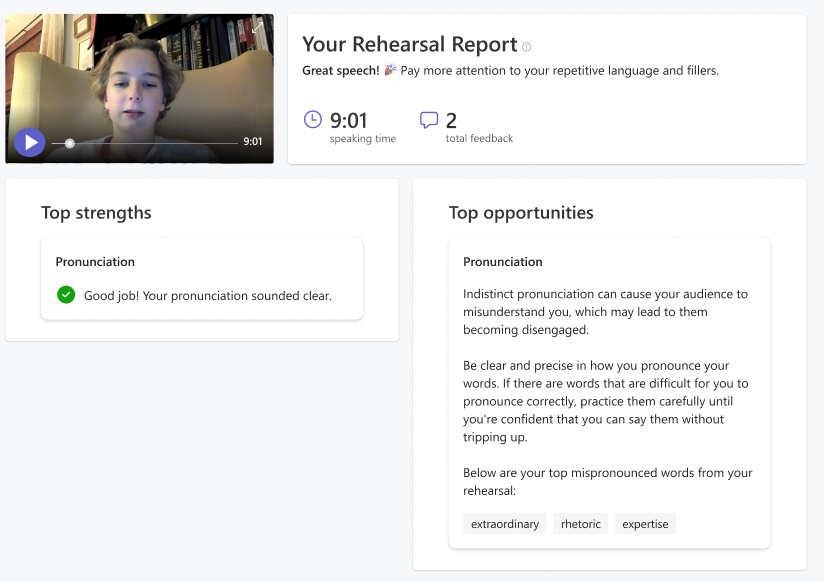Click the 'Top strengths' heading
The image size is (824, 582).
pos(96,212)
